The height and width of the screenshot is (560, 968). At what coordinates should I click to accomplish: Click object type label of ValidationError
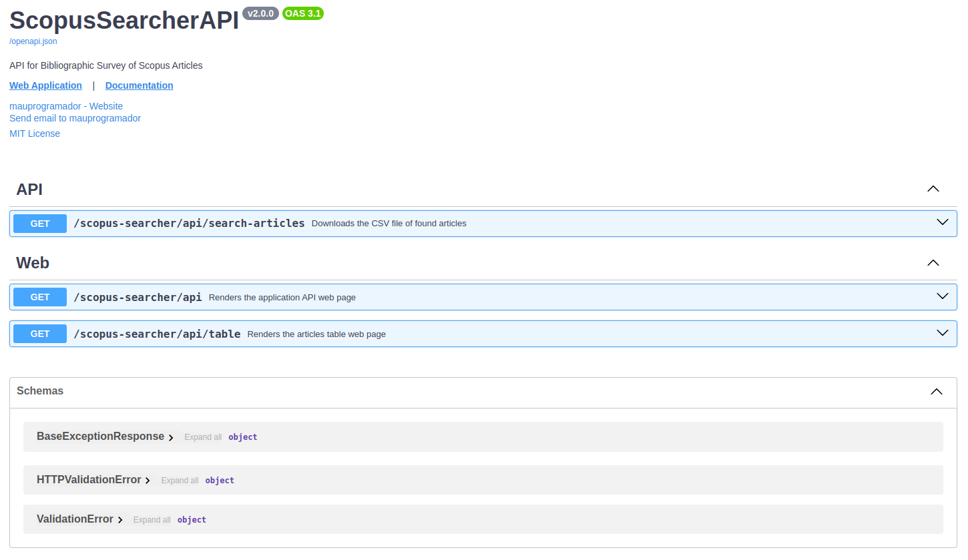coord(192,520)
